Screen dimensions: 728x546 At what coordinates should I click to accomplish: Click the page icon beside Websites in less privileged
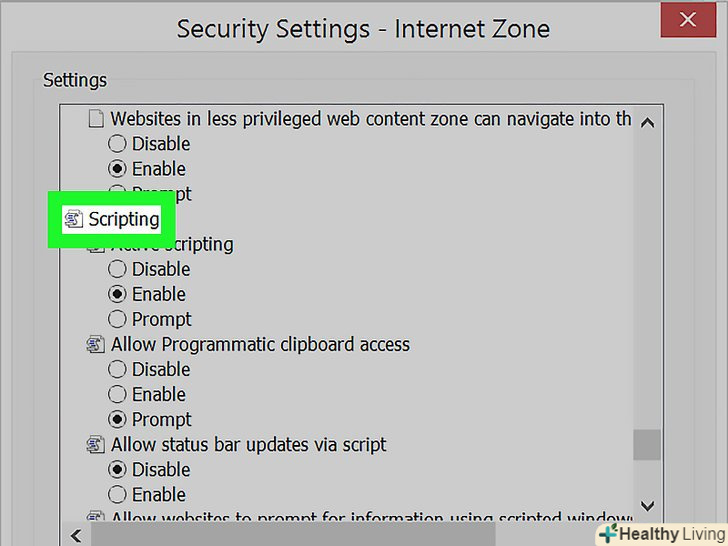(96, 119)
